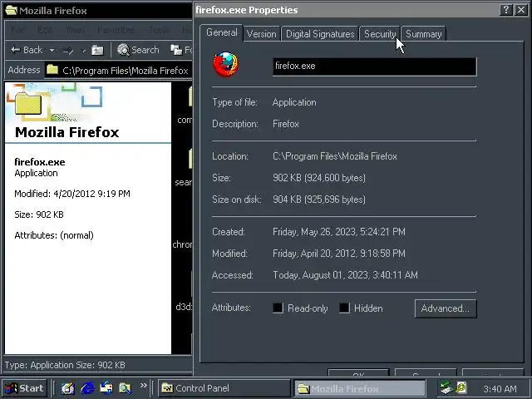Open the Favorites menu in Explorer
532x399 pixels.
116,30
